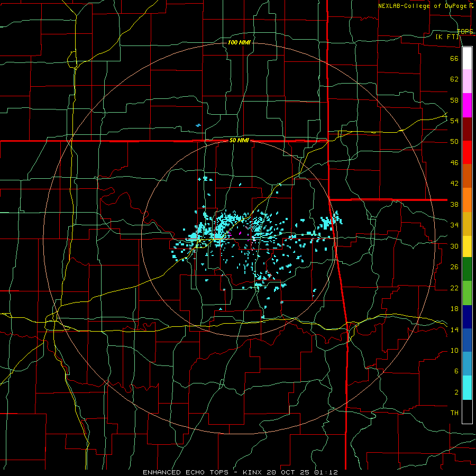The width and height of the screenshot is (476, 476).
Task: Click the legend value '14'
Action: pos(454,329)
